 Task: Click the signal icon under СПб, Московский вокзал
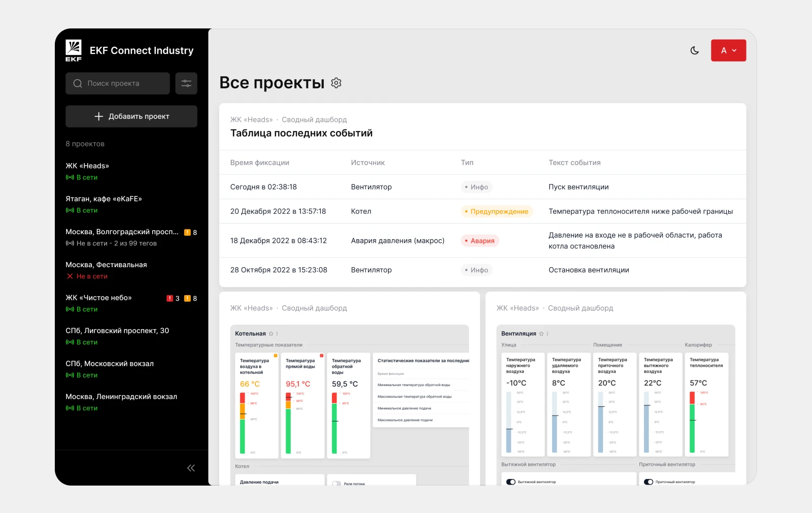70,375
